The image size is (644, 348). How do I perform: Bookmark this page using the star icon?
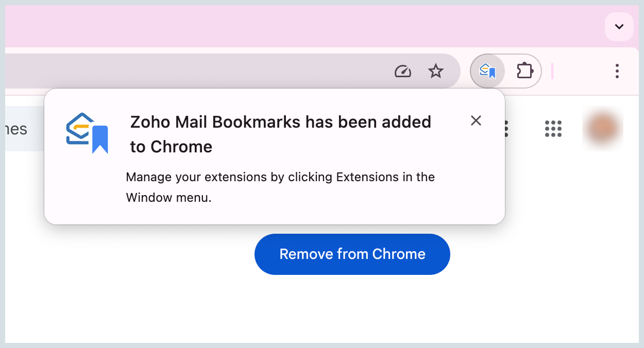click(436, 71)
